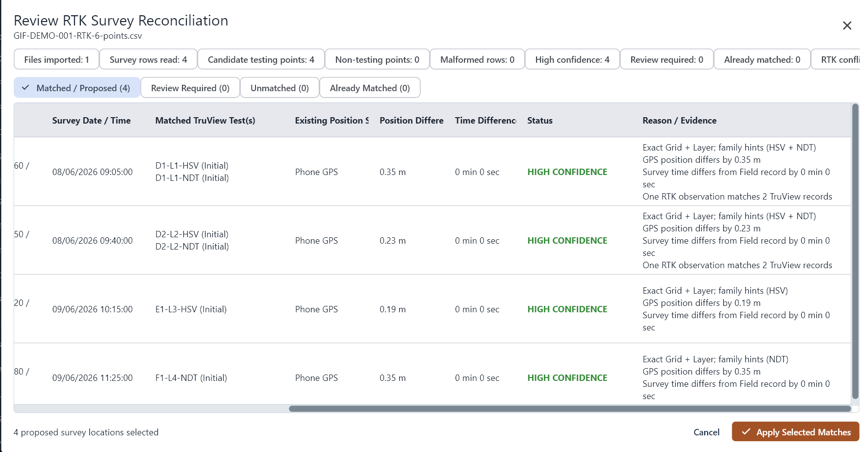Click the GIF-DEMO-001-RTK-6-points.csv file name

(x=77, y=36)
